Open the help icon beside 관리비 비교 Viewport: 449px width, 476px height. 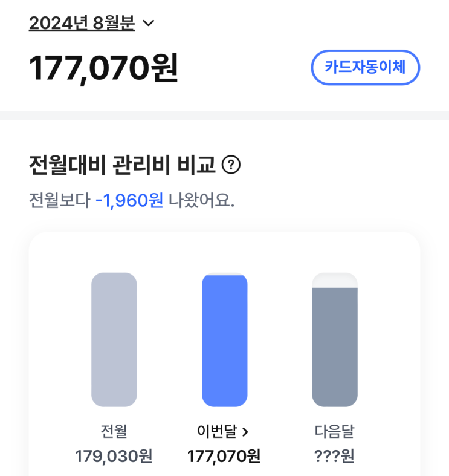231,165
